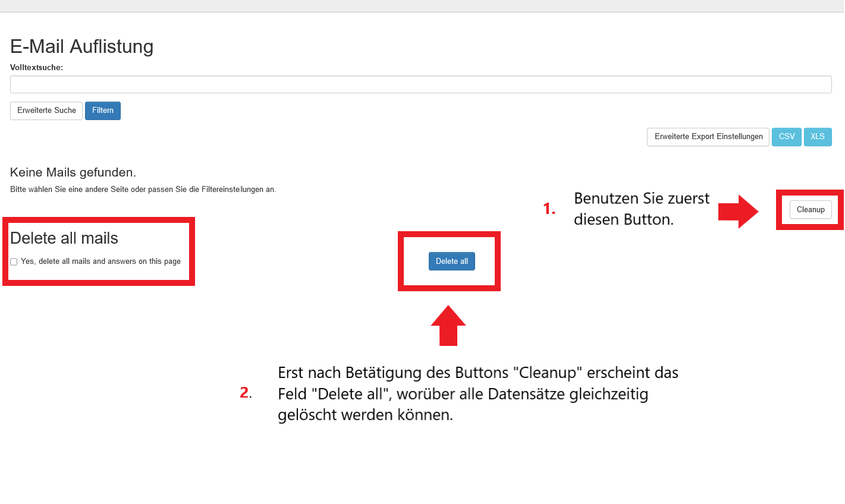This screenshot has width=845, height=504.
Task: Run the Cleanup button
Action: point(811,209)
